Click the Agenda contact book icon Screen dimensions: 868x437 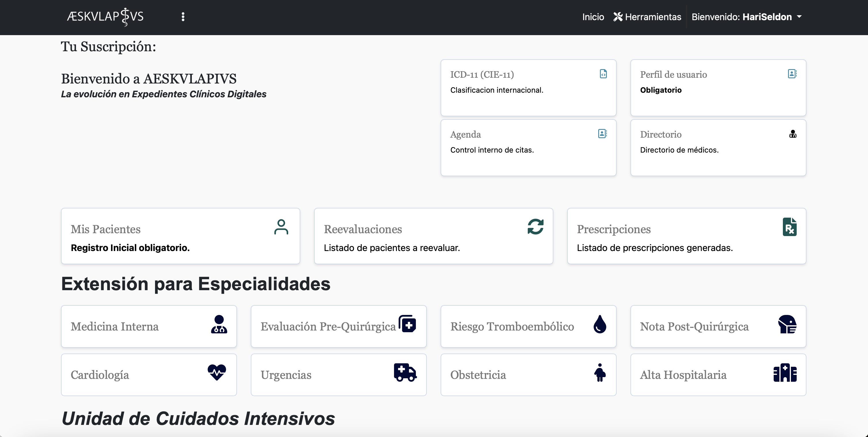click(x=603, y=134)
